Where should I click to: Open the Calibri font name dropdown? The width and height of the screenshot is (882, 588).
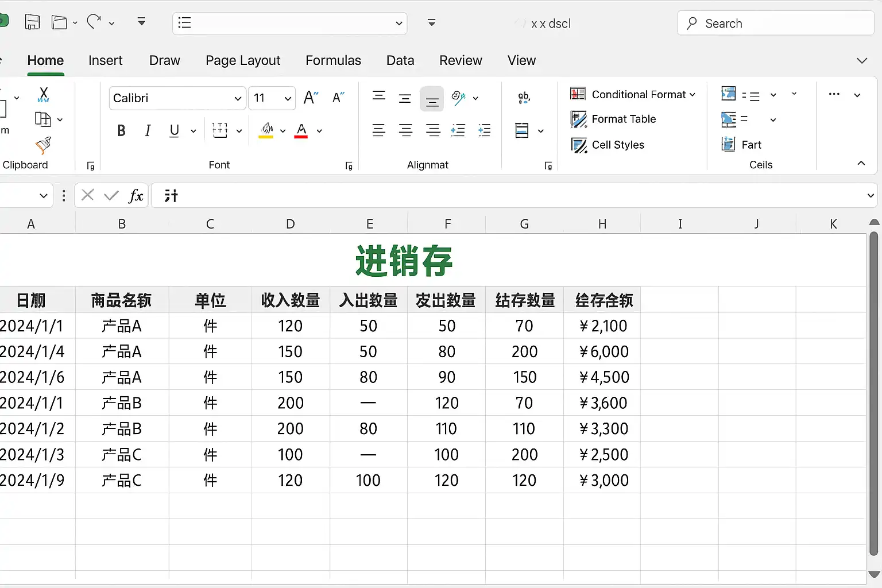[237, 98]
